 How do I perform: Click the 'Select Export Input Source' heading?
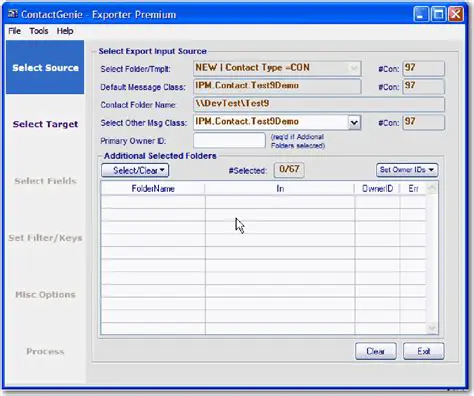point(152,51)
